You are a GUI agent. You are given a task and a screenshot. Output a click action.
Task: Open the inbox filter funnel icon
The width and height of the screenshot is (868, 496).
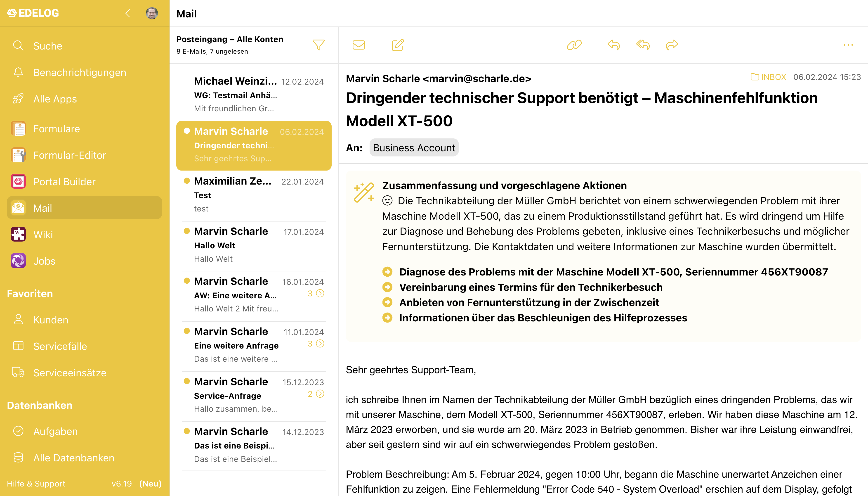pyautogui.click(x=319, y=45)
